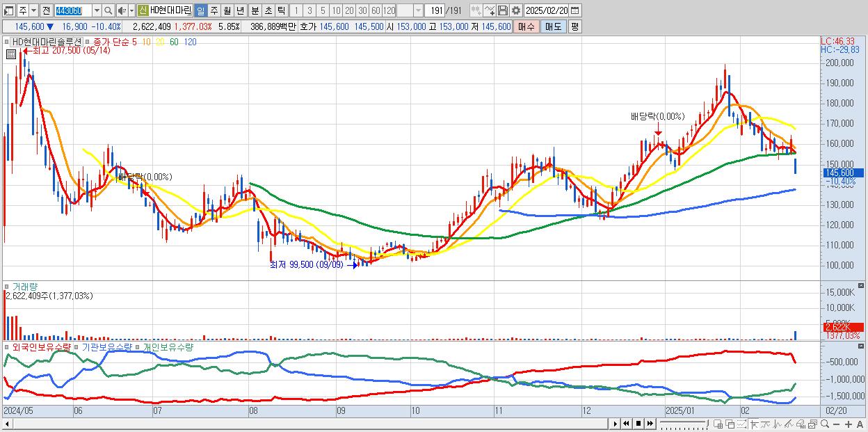Click the vertical line chart tool icon
This screenshot has height=432, width=868.
click(778, 424)
